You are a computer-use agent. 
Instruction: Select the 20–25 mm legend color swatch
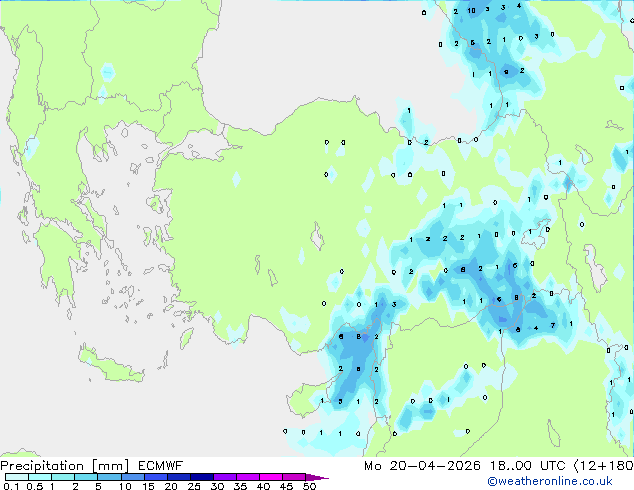point(178,477)
